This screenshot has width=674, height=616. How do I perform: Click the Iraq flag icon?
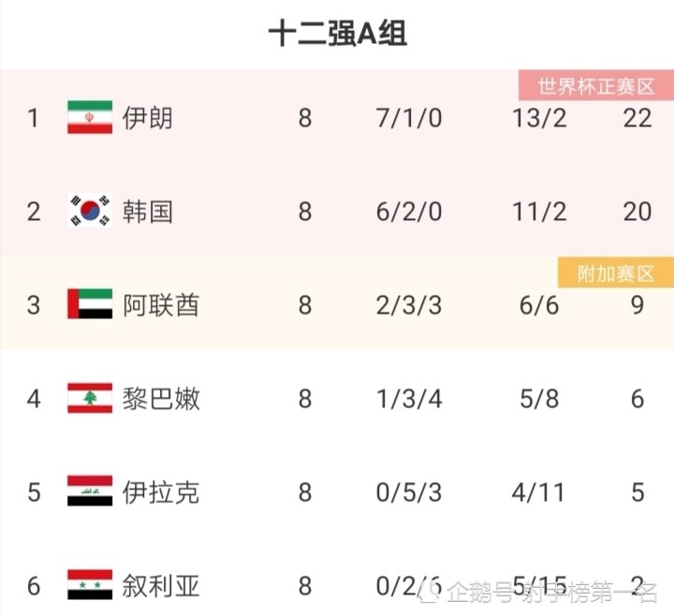(90, 491)
